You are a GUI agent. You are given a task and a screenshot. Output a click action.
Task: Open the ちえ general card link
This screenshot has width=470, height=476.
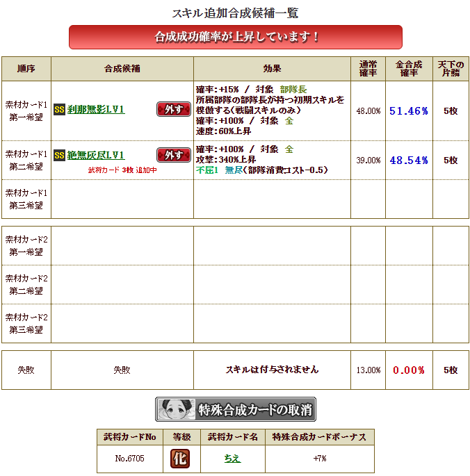pos(232,459)
